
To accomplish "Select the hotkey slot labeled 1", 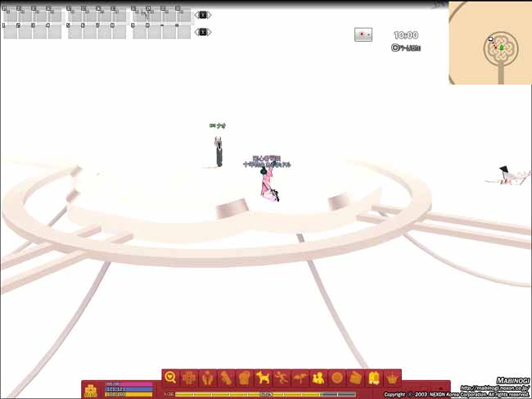I will pos(10,32).
